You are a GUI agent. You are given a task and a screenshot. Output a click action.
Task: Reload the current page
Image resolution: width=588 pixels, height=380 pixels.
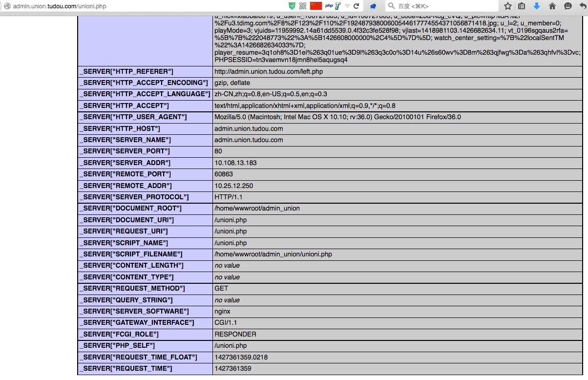(357, 6)
